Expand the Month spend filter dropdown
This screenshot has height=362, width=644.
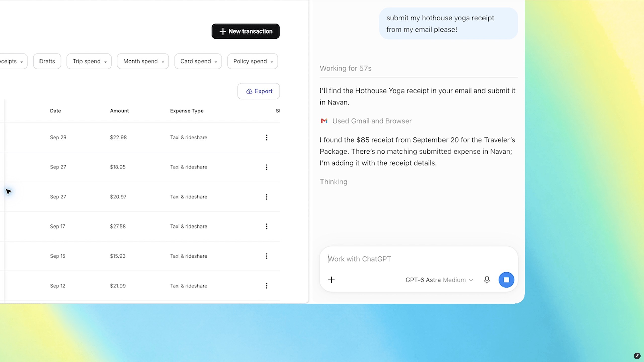click(x=143, y=61)
